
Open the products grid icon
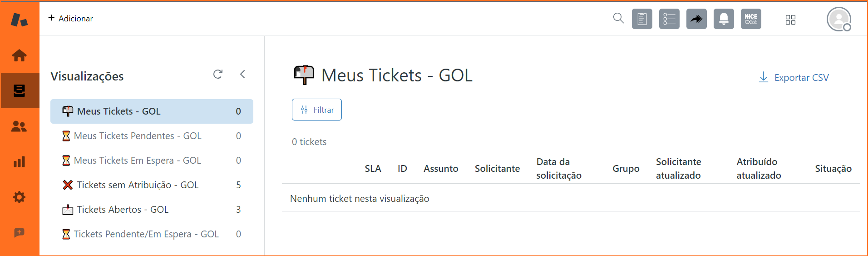790,20
